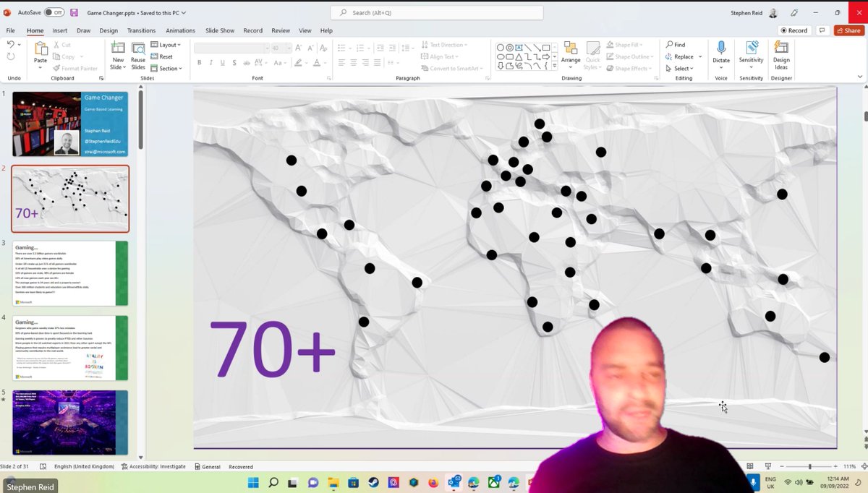This screenshot has width=868, height=493.
Task: Select the Find tool in Editing group
Action: 678,44
